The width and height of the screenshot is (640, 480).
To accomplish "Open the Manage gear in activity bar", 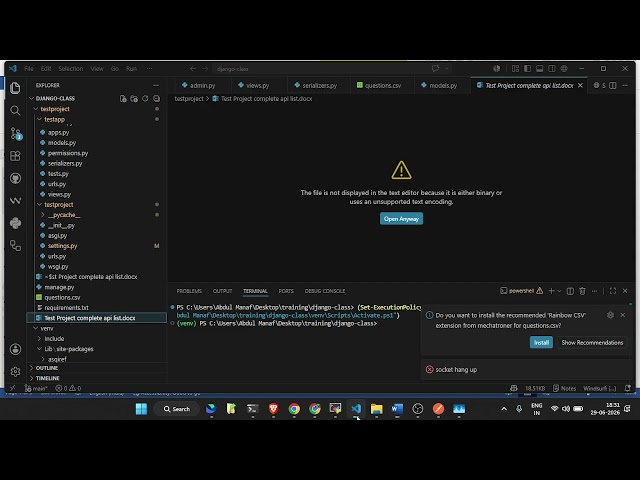I will click(x=15, y=371).
